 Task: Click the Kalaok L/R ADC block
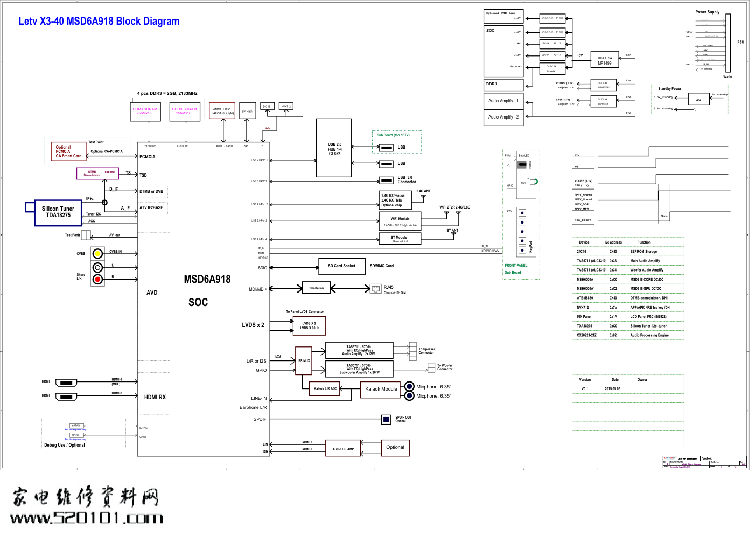click(x=325, y=388)
